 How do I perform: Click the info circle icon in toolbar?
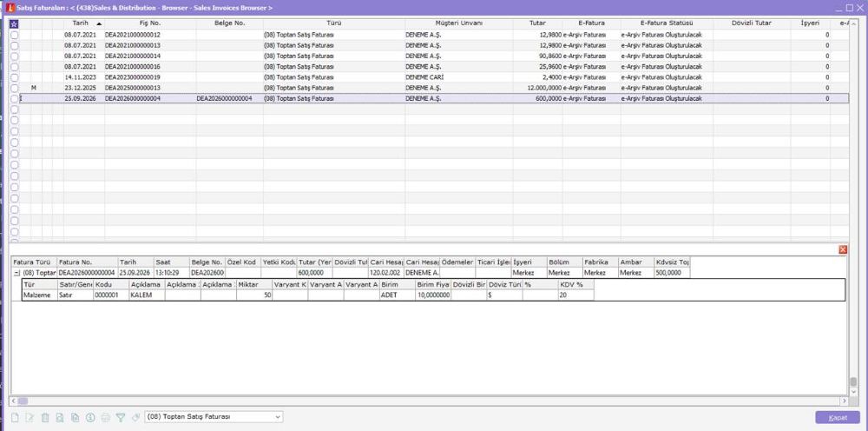point(90,417)
